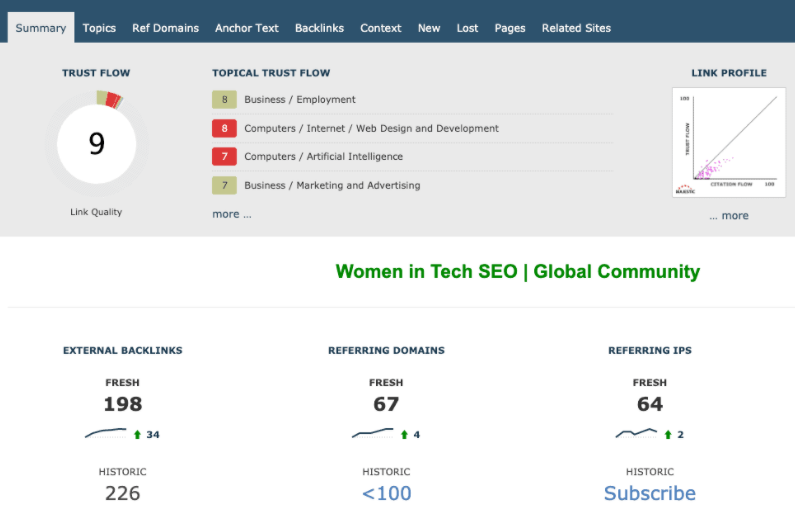795x514 pixels.
Task: Expand more link profile details
Action: [728, 215]
